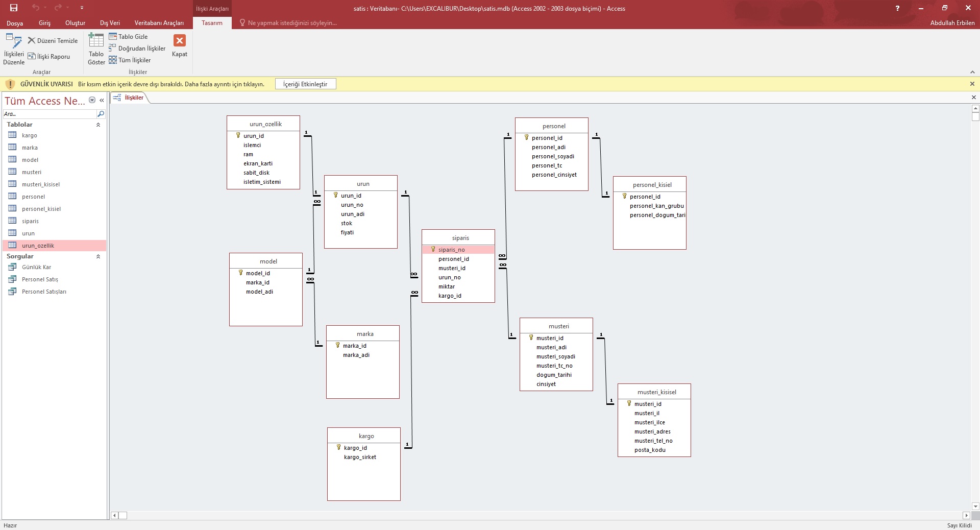Click the Tablo Göster show table icon
980x530 pixels.
tap(96, 41)
